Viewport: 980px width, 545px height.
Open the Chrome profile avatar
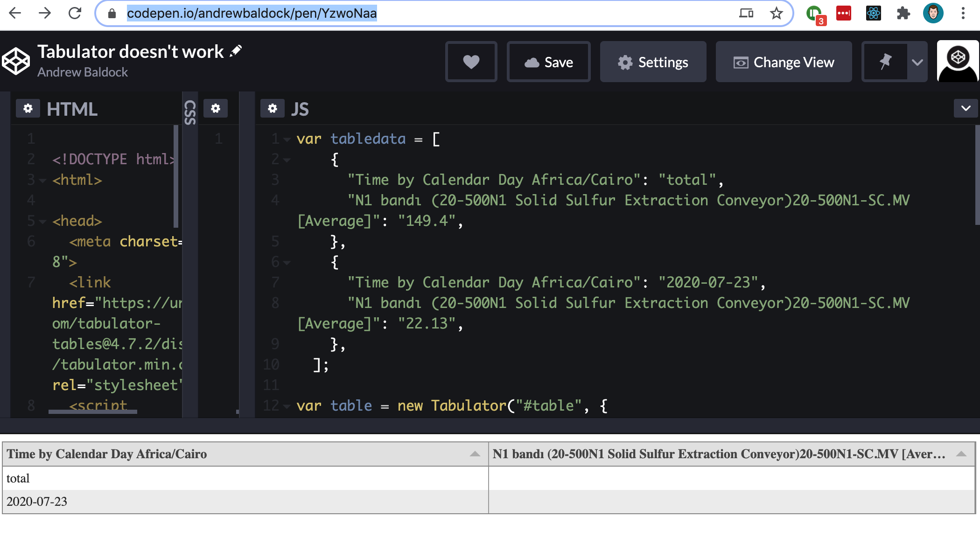coord(933,13)
